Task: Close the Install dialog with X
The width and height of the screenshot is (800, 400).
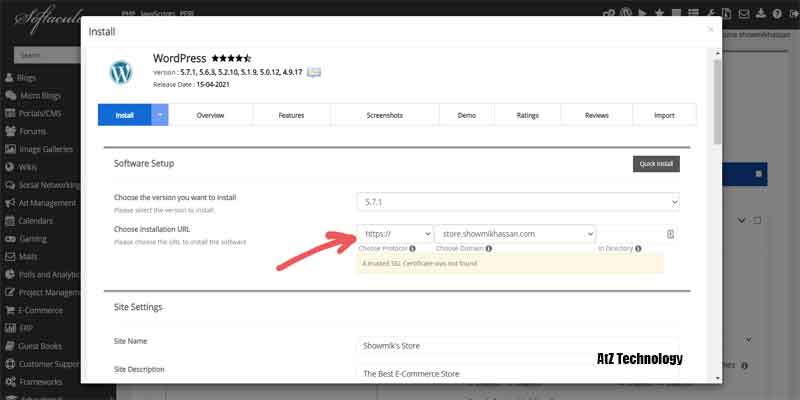Action: pos(711,30)
